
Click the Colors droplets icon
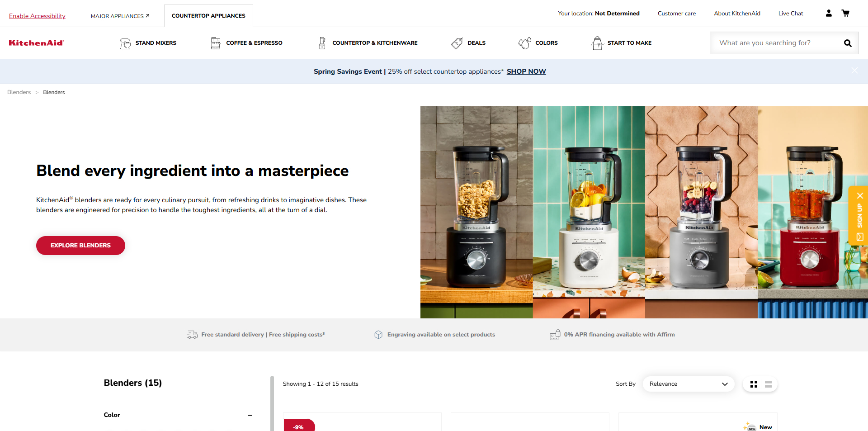coord(525,43)
